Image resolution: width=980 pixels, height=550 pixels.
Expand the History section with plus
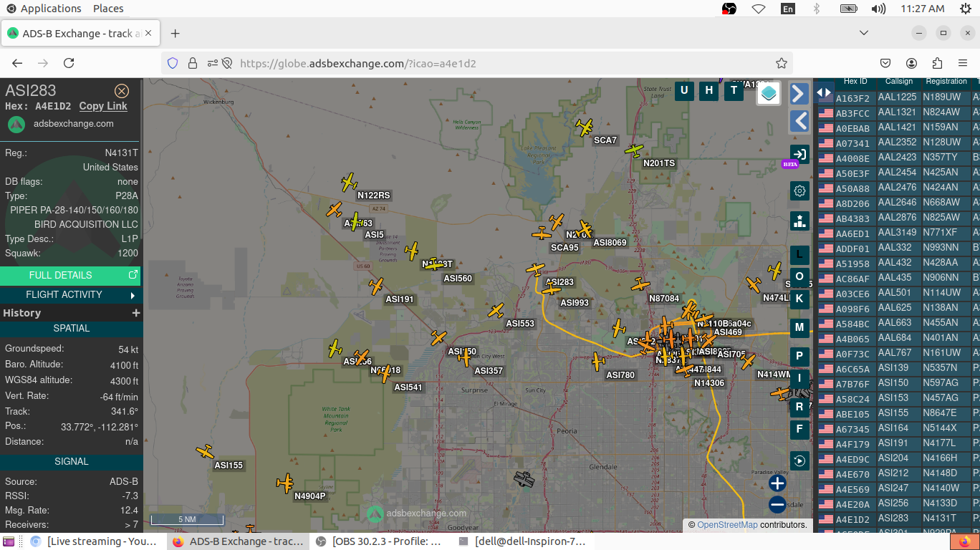tap(136, 313)
